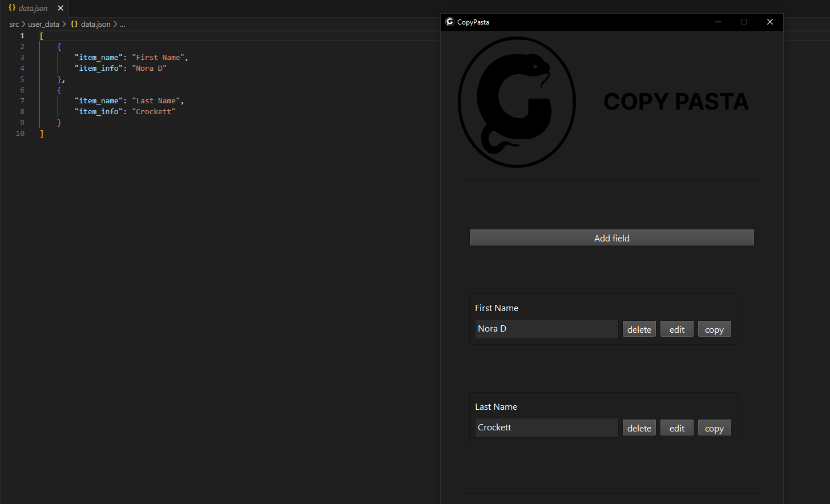Click the CopyPasta title bar app icon
830x504 pixels.
(450, 22)
